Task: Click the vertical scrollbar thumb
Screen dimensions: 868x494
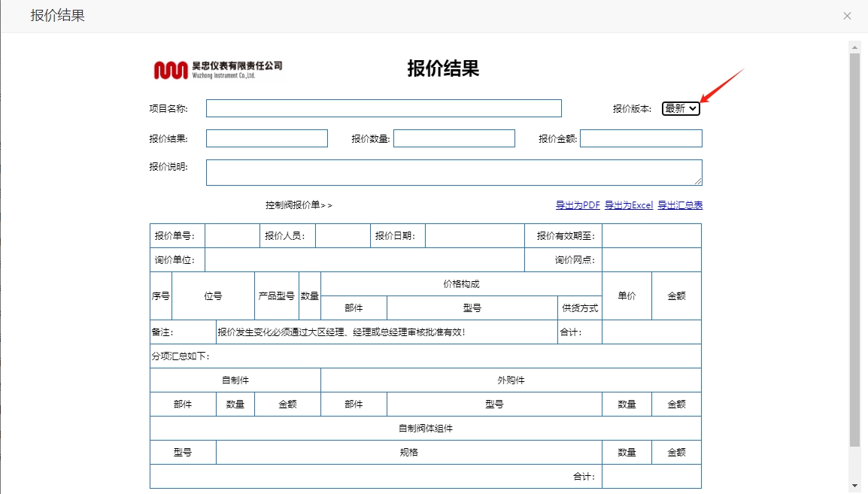Action: coord(854,248)
